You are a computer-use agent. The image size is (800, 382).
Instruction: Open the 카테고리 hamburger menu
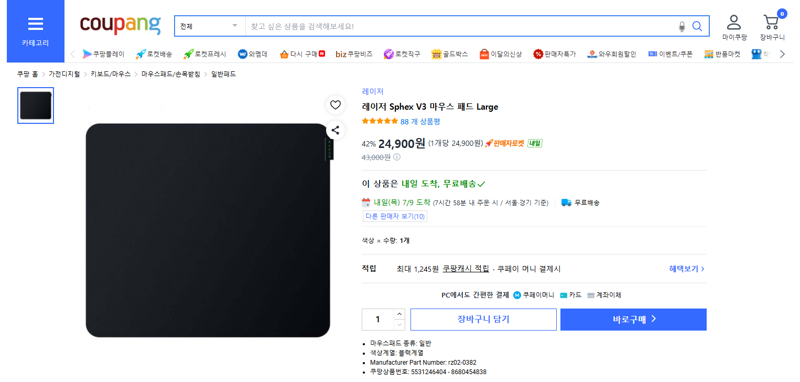point(35,31)
